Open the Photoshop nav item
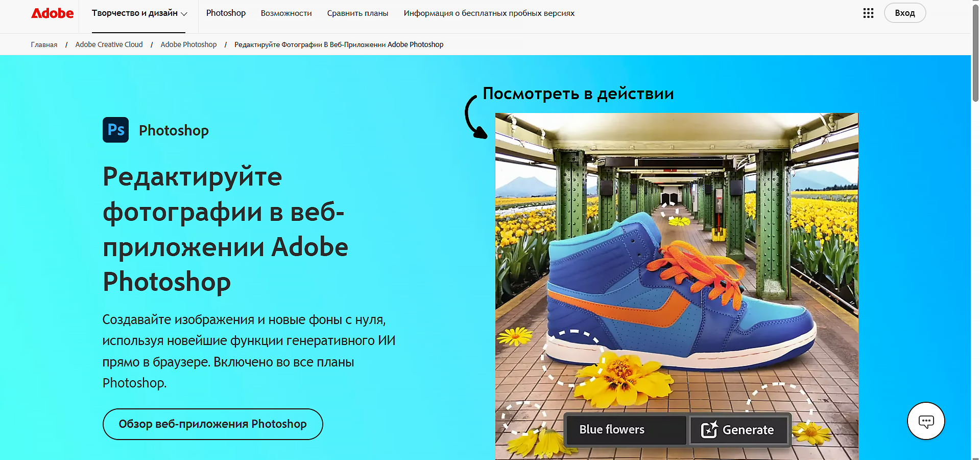The height and width of the screenshot is (460, 980). coord(226,13)
